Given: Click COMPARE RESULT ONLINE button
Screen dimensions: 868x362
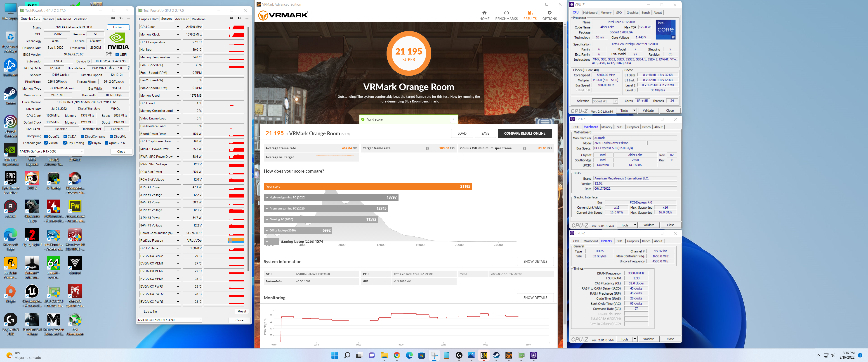Looking at the screenshot, I should [524, 133].
